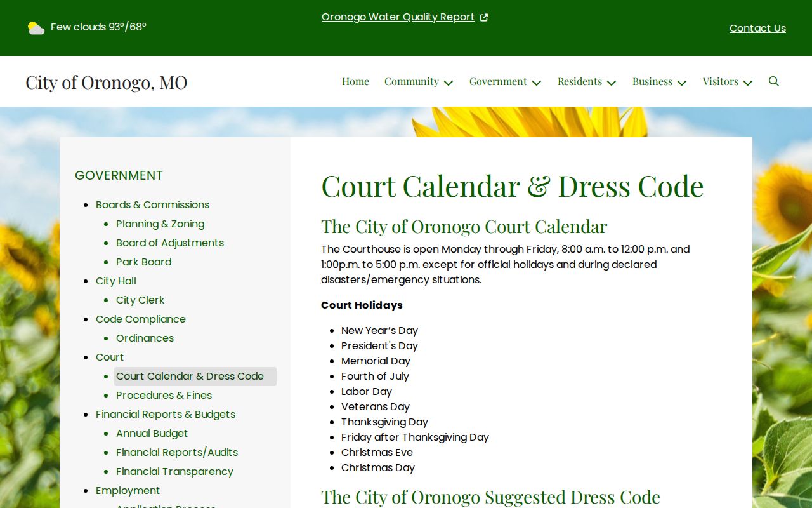This screenshot has width=812, height=508.
Task: Select Board of Adjustments in sidebar
Action: (170, 243)
